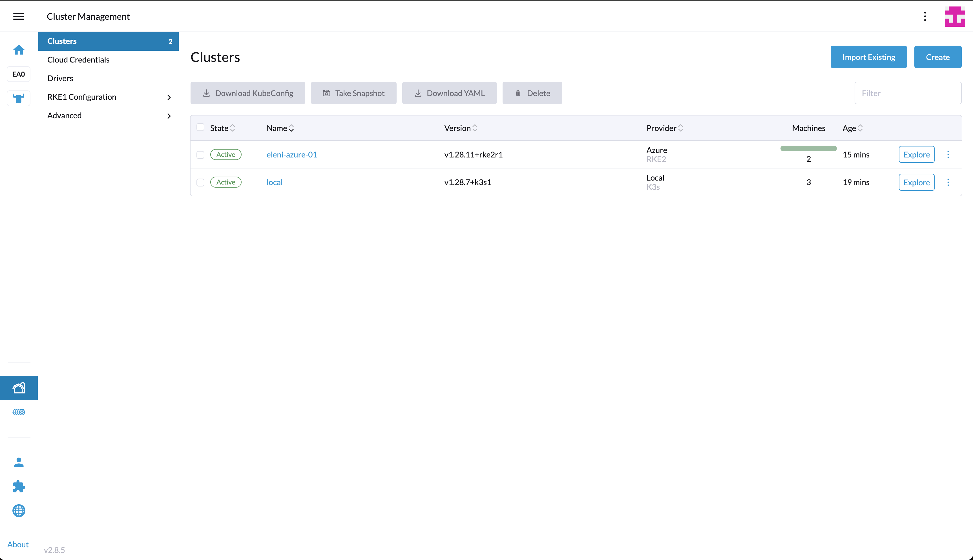Open Extensions puzzle piece icon
Viewport: 973px width, 560px height.
(x=19, y=486)
